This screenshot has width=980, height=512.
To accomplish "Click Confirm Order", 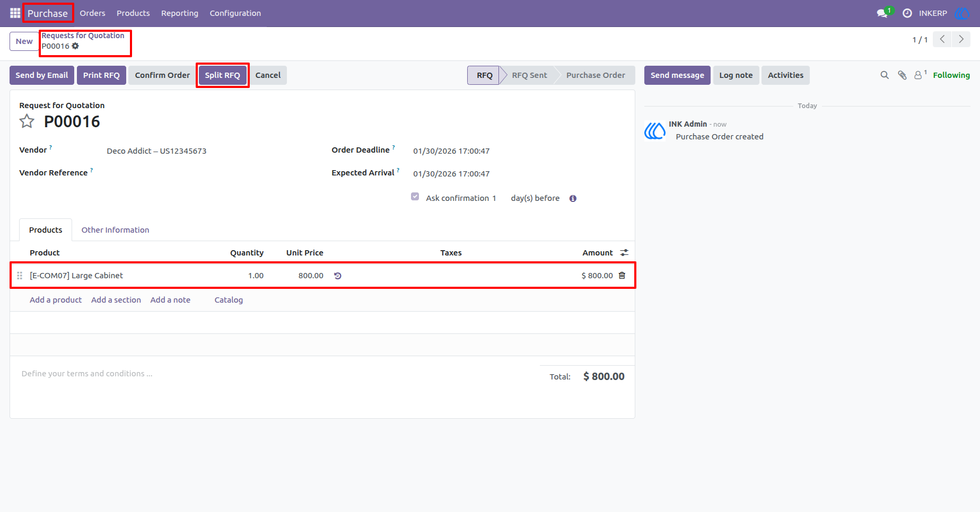I will (x=162, y=75).
